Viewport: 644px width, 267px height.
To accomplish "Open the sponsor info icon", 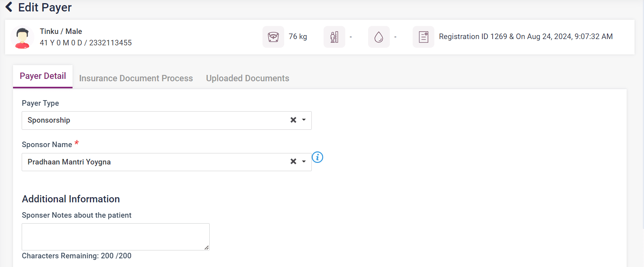I will [x=317, y=157].
